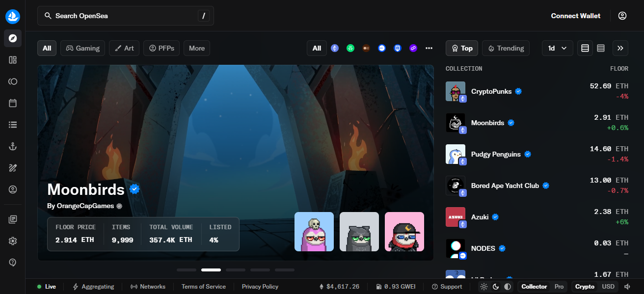The image size is (644, 294).
Task: Filter by Ronin chain icon
Action: [398, 48]
